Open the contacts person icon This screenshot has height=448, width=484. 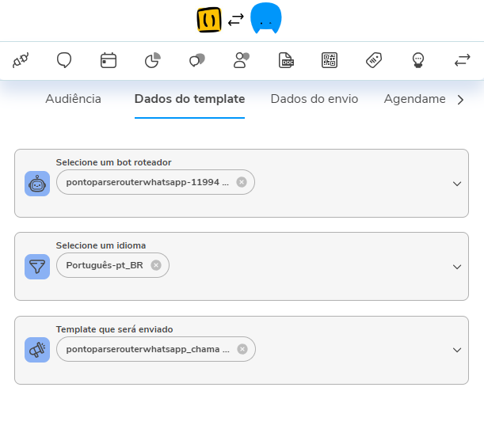coord(242,60)
